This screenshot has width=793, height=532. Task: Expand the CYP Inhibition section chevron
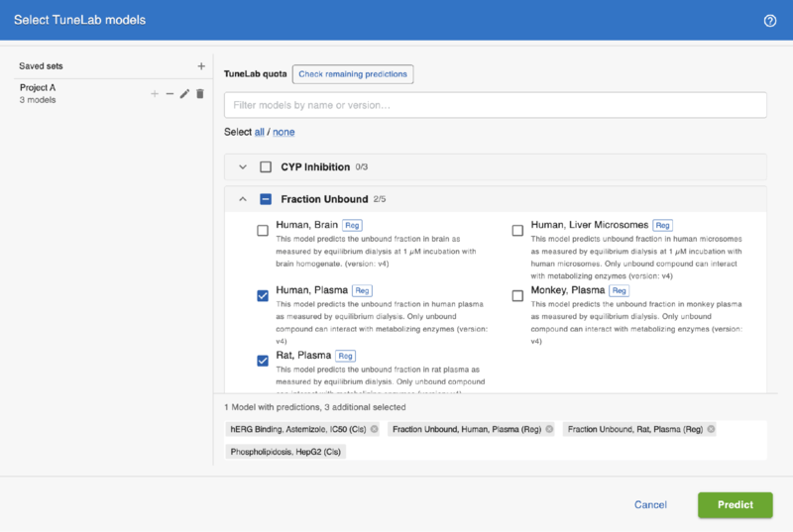243,166
